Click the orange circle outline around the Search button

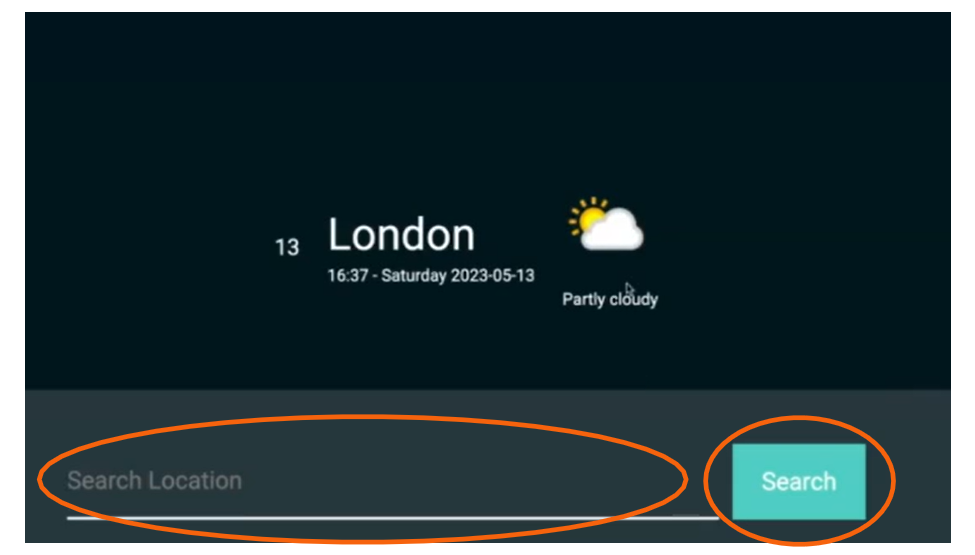coord(799,418)
